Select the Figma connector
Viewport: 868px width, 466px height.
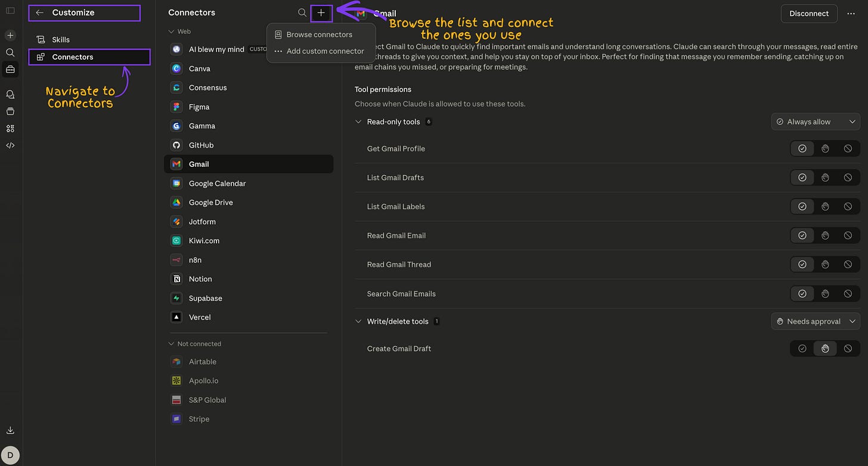249,107
